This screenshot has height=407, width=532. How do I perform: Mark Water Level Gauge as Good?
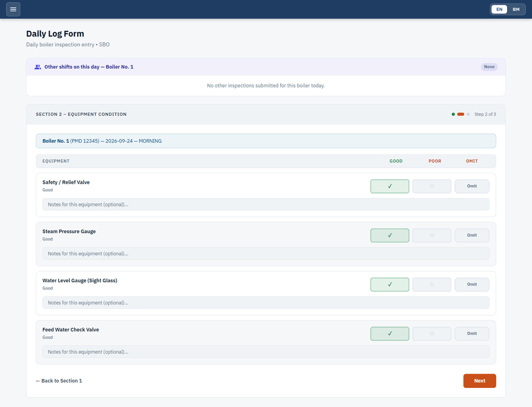[x=390, y=285]
